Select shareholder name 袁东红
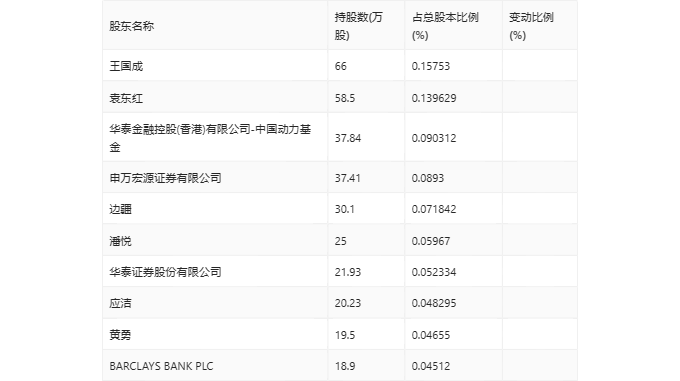The image size is (680, 381). pyautogui.click(x=126, y=98)
